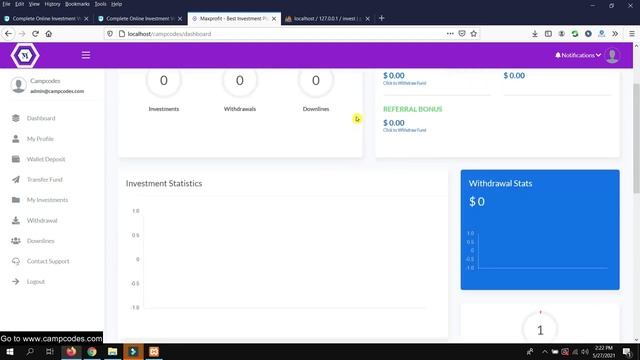Image resolution: width=640 pixels, height=360 pixels.
Task: Click the Downlines count circle
Action: [x=316, y=80]
